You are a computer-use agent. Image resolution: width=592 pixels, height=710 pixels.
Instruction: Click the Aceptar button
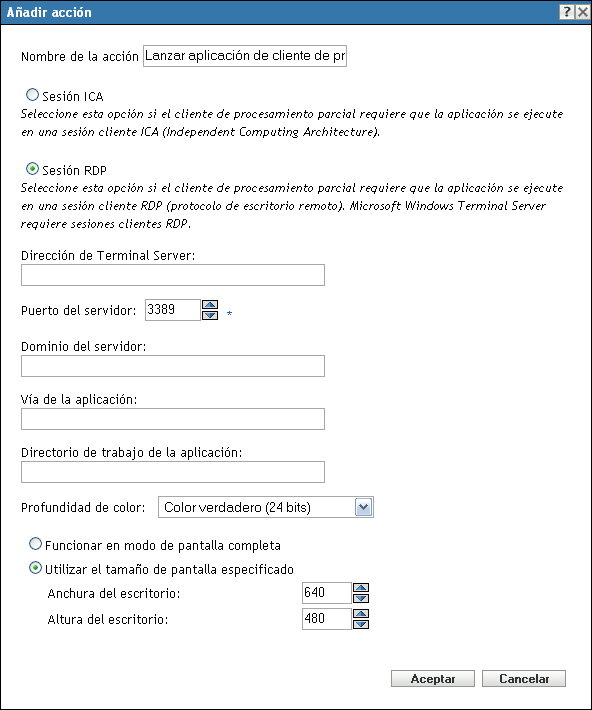click(x=433, y=679)
